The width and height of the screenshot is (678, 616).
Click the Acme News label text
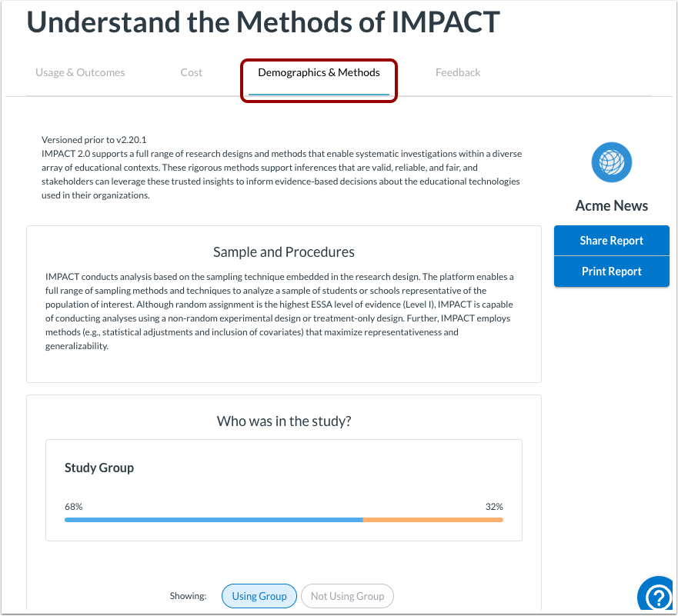611,205
